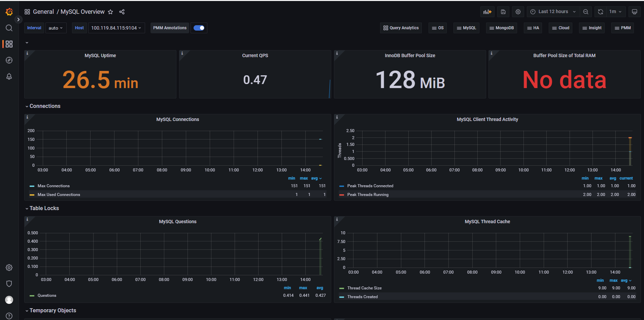Open the OS dashboards menu
Viewport: 644px width, 320px height.
(x=438, y=28)
